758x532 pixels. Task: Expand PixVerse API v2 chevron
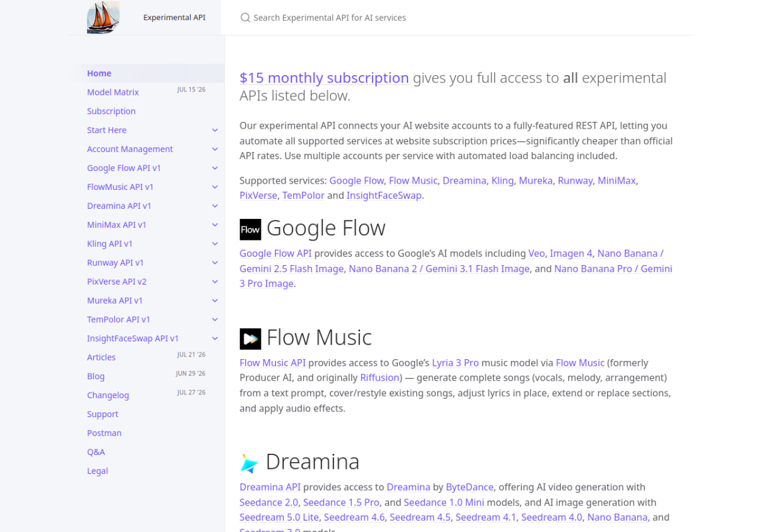click(215, 281)
